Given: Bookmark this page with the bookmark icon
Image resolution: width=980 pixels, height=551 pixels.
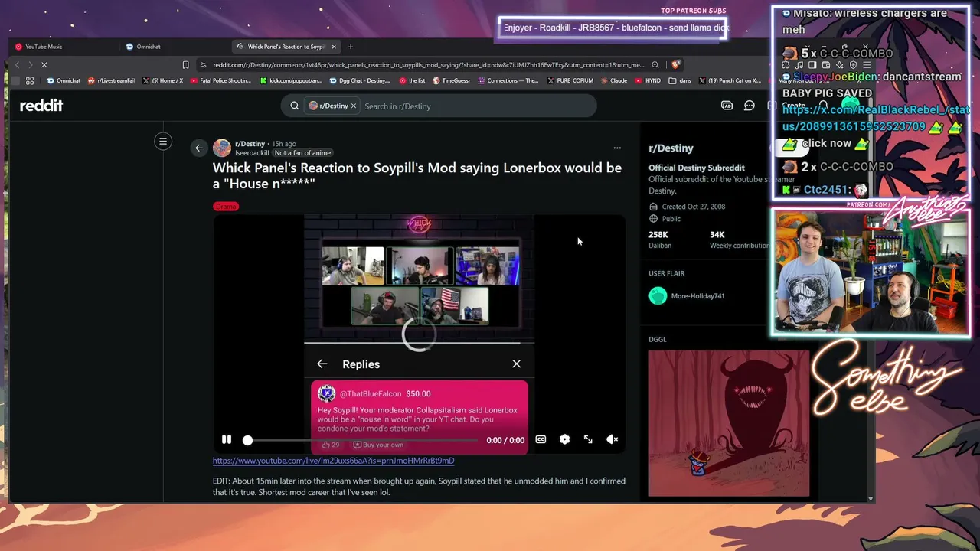Looking at the screenshot, I should tap(185, 65).
